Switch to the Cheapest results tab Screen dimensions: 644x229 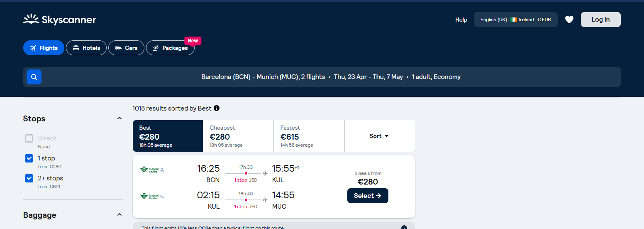pos(238,136)
